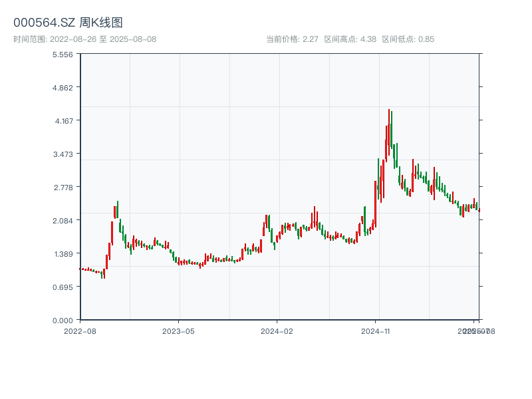Click the interval high text 区间高点: 4.38

pyautogui.click(x=350, y=39)
